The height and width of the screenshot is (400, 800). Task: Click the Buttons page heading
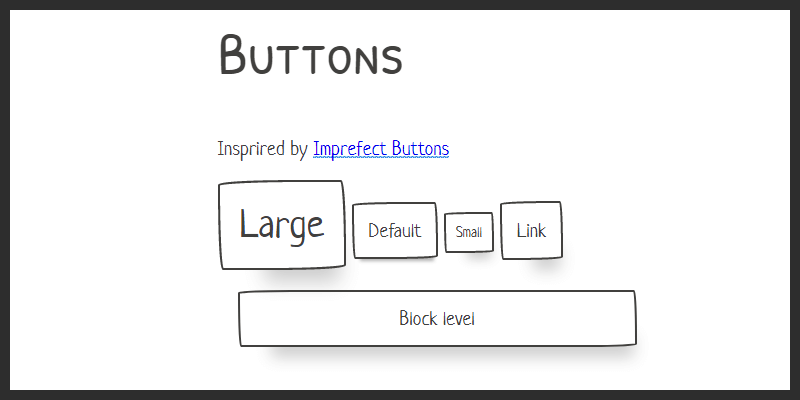click(311, 56)
